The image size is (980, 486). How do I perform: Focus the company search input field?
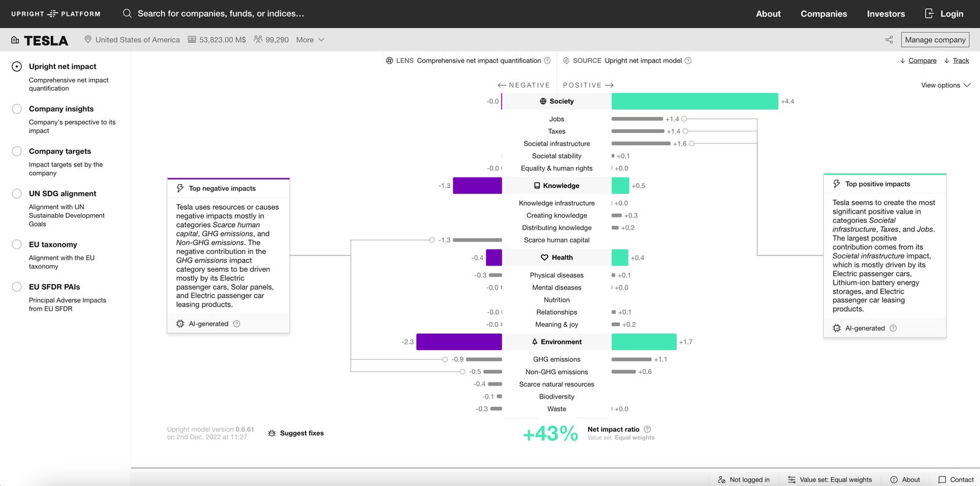tap(221, 13)
